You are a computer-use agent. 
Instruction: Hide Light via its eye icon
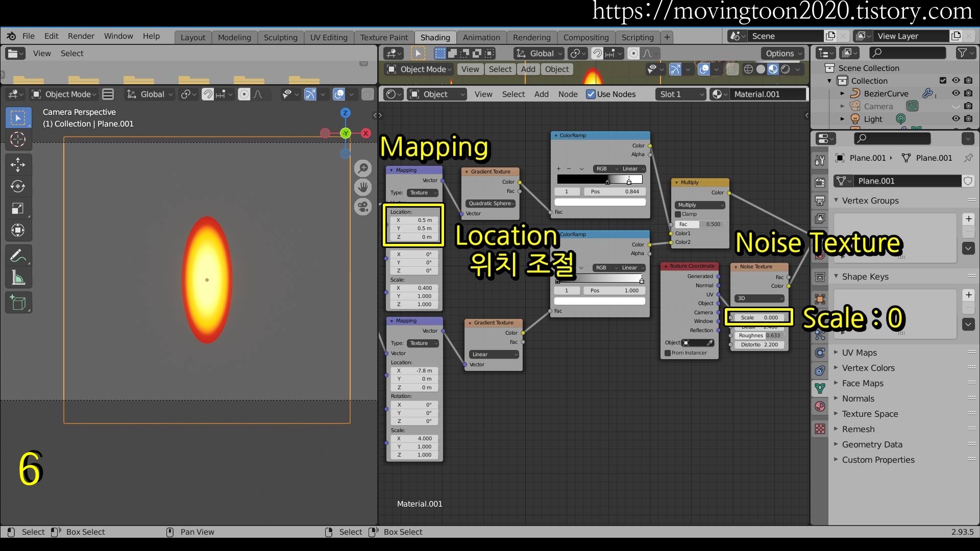[955, 119]
